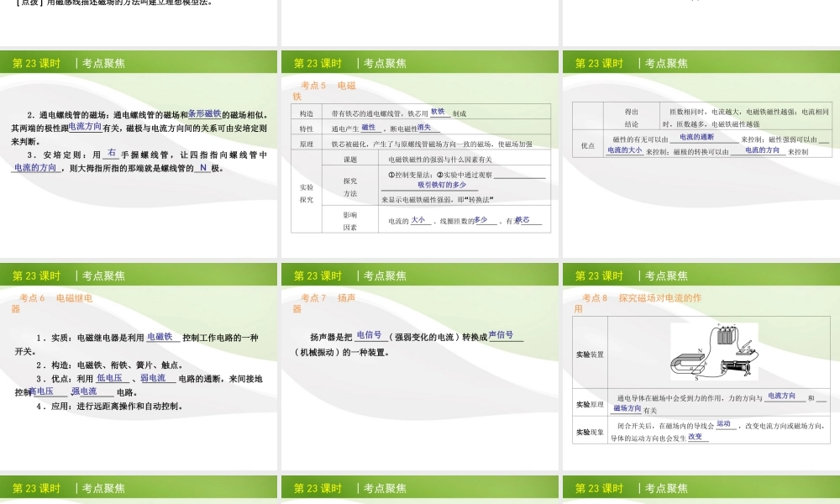Select the slide with the 得出结论 table
The height and width of the screenshot is (504, 840).
pyautogui.click(x=701, y=155)
